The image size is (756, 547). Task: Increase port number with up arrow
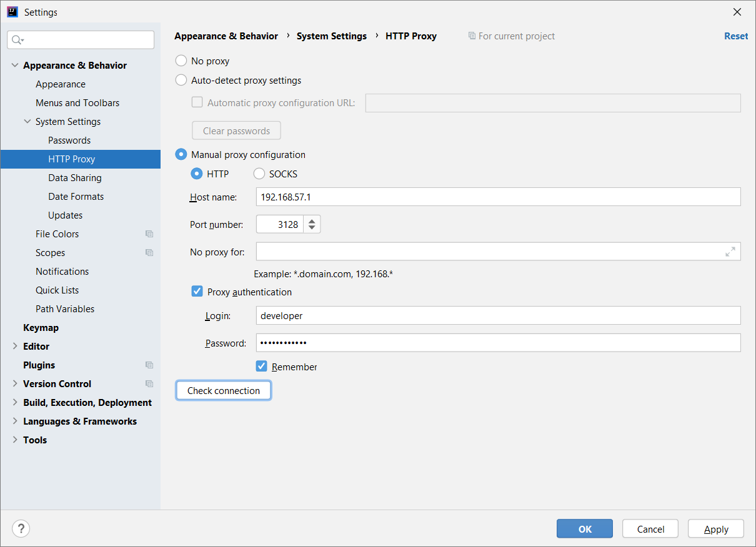click(312, 220)
